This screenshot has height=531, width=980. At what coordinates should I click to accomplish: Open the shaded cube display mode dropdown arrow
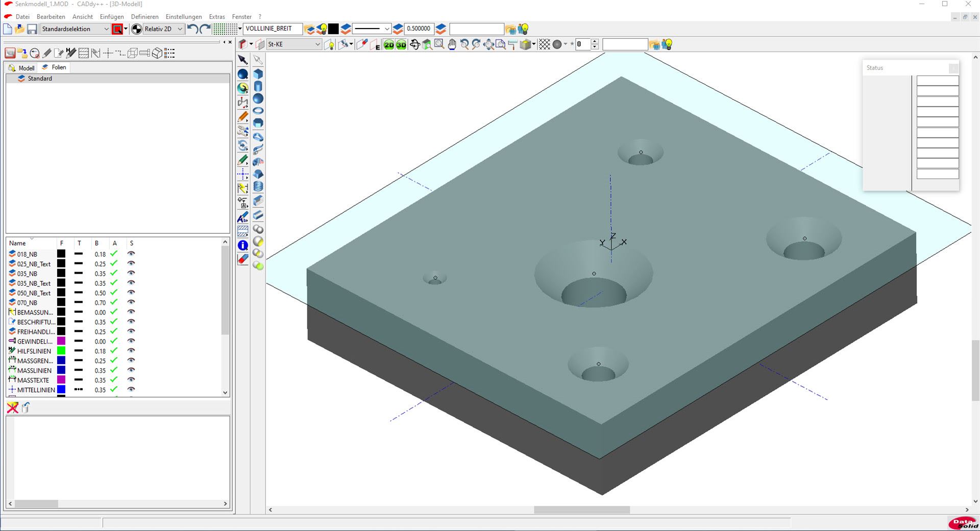point(534,44)
